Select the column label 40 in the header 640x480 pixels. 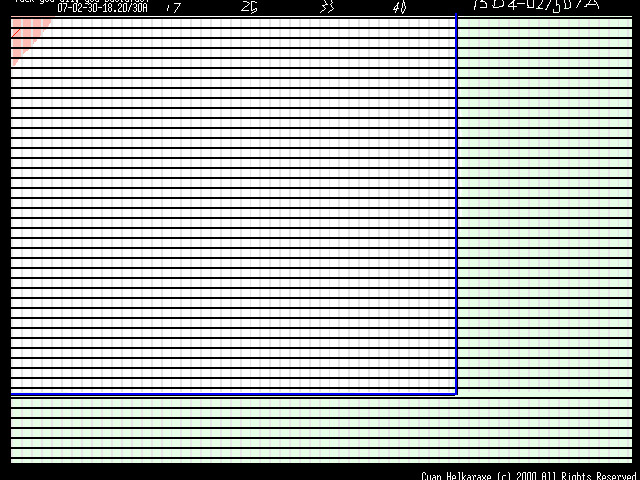coord(399,7)
